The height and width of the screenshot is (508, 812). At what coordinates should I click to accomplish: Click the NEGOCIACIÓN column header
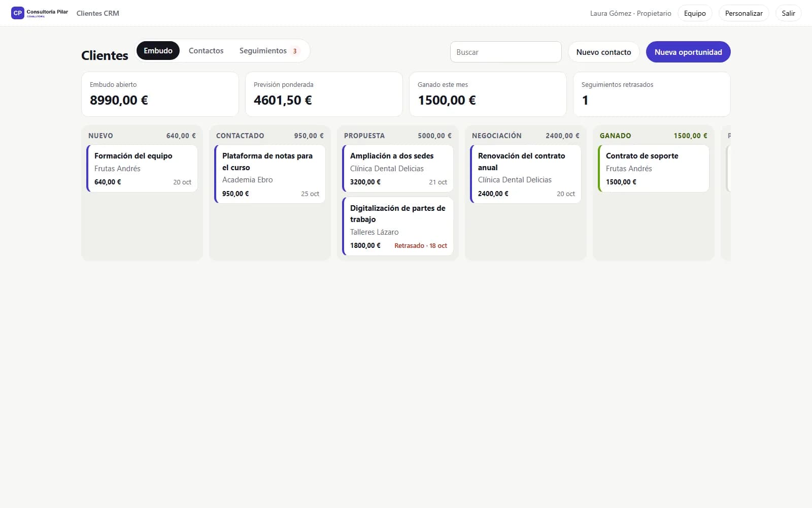pos(497,136)
